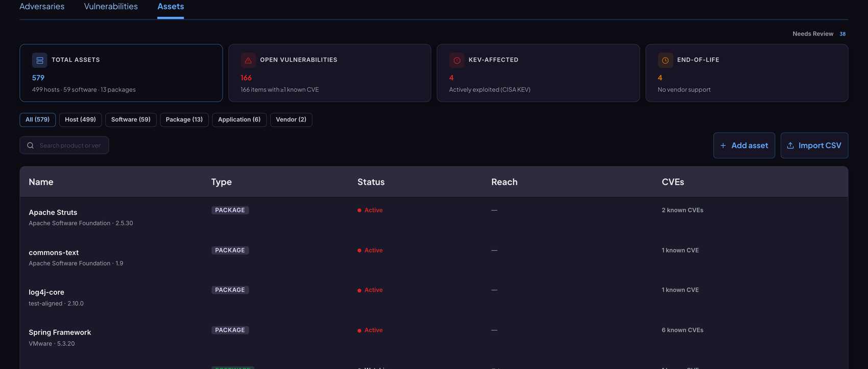Sort by the Status column header
The width and height of the screenshot is (868, 369).
(x=371, y=182)
